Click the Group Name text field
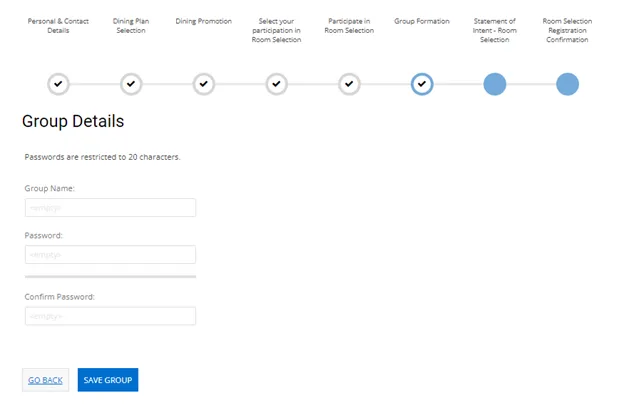 coord(110,208)
